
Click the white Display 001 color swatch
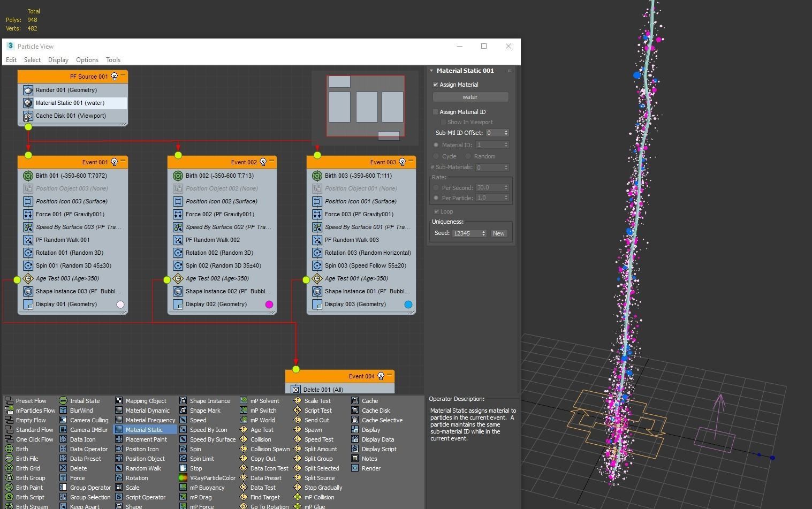[x=120, y=305]
